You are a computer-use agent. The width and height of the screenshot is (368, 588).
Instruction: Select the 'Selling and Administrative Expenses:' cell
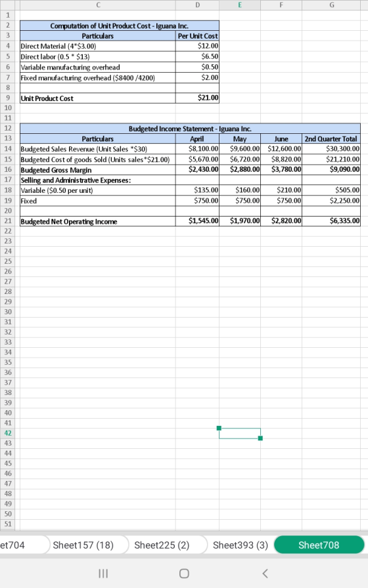click(x=98, y=180)
